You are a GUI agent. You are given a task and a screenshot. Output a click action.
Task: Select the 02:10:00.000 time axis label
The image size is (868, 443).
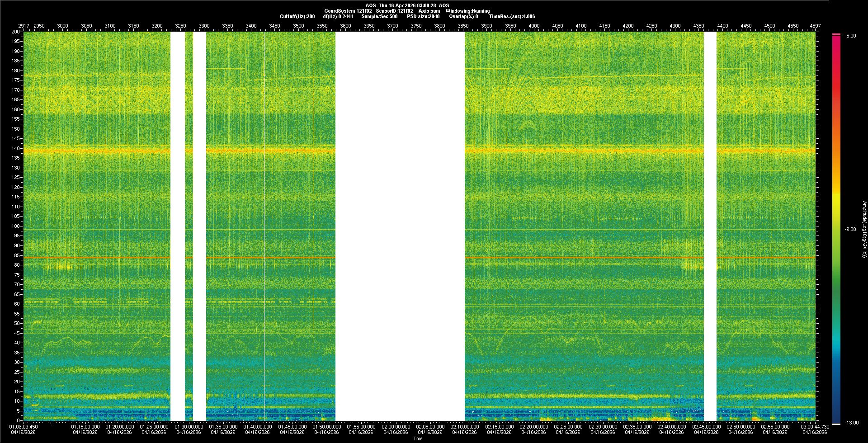tap(464, 427)
